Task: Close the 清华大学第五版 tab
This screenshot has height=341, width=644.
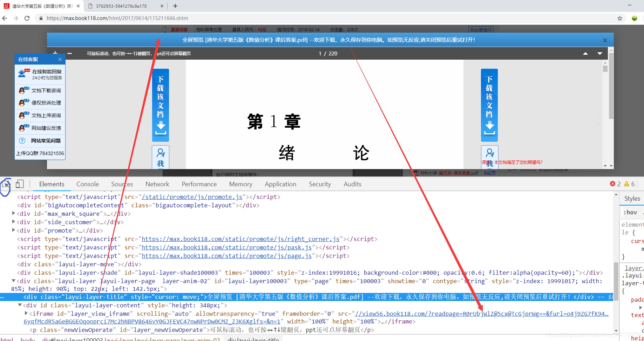Action: [x=78, y=6]
